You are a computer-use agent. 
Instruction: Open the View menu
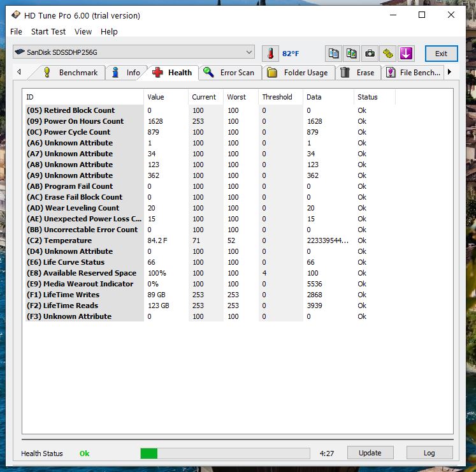coord(83,32)
